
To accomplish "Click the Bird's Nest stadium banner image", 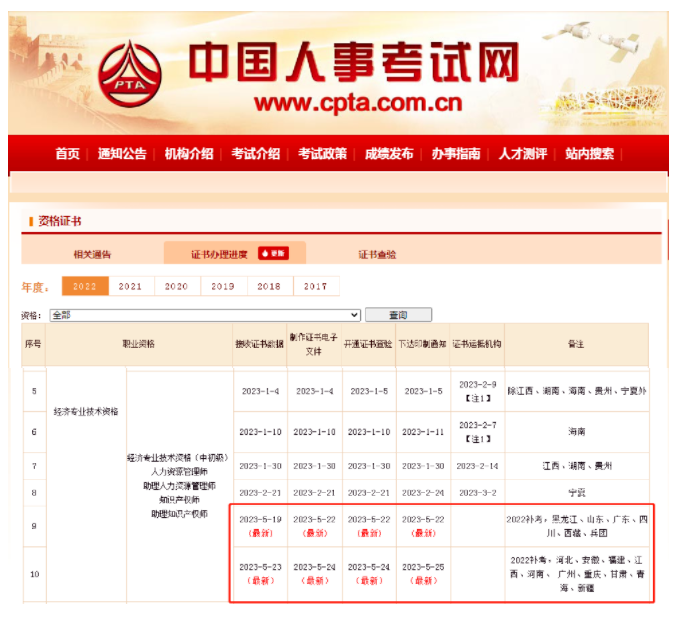I will [x=604, y=101].
